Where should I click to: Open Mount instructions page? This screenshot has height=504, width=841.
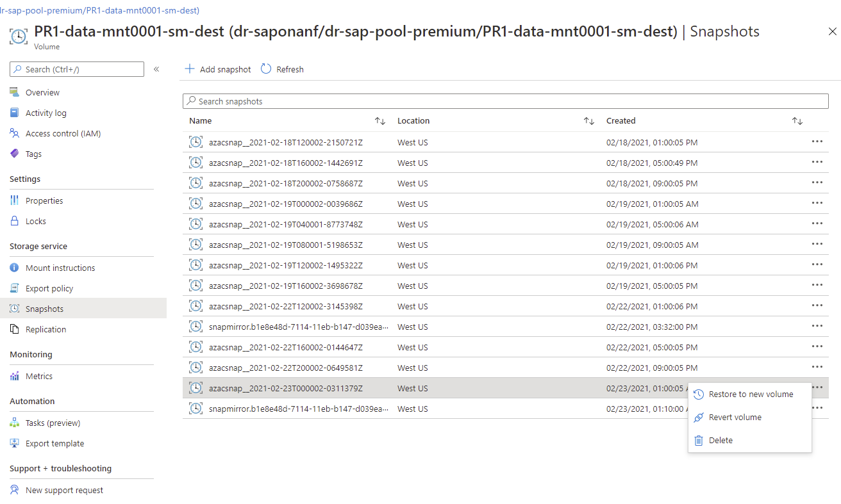tap(60, 268)
